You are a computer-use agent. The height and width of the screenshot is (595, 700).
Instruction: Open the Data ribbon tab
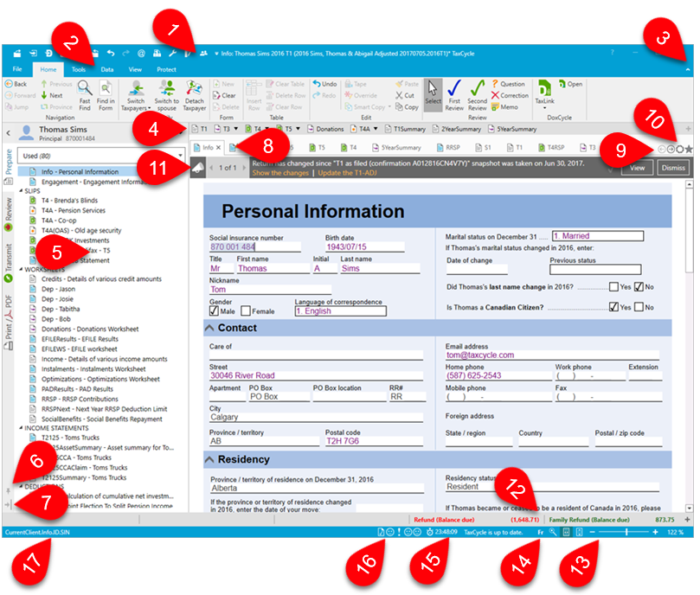point(107,68)
